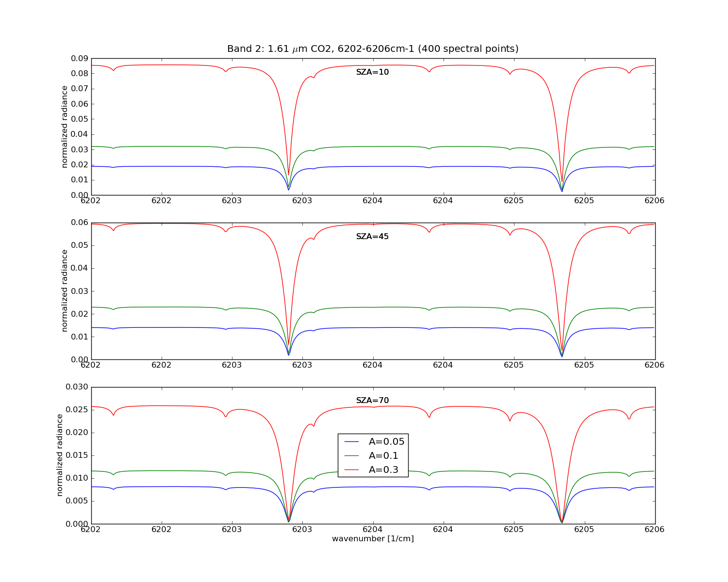The width and height of the screenshot is (728, 582).
Task: Select the A=0.05 legend entry
Action: (374, 441)
